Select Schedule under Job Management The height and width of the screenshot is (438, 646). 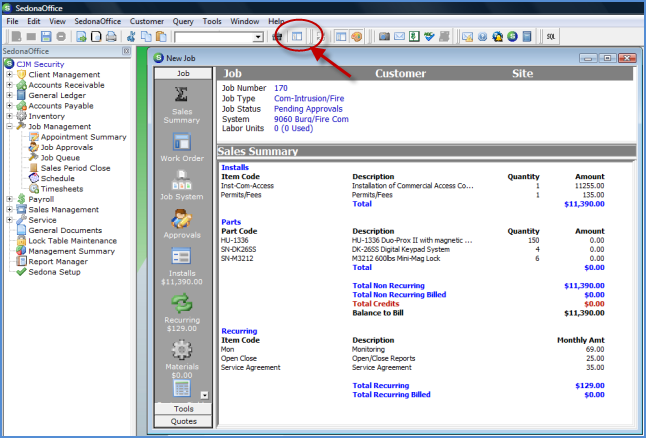point(58,178)
